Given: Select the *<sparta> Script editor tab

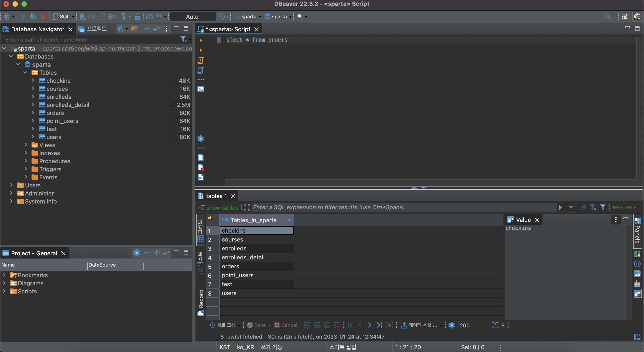Looking at the screenshot, I should 228,29.
